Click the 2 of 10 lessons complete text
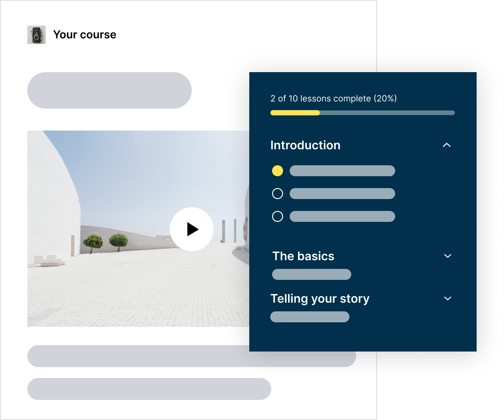This screenshot has width=504, height=420. click(x=333, y=98)
